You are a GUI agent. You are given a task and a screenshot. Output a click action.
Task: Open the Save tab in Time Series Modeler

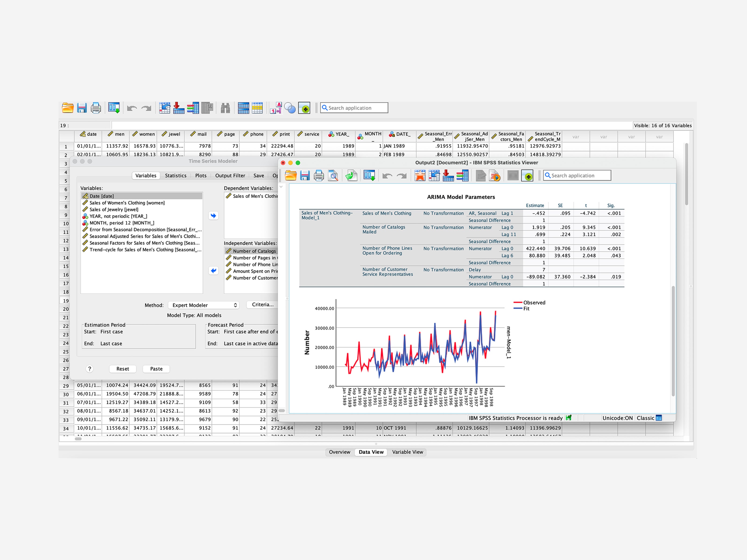point(259,175)
